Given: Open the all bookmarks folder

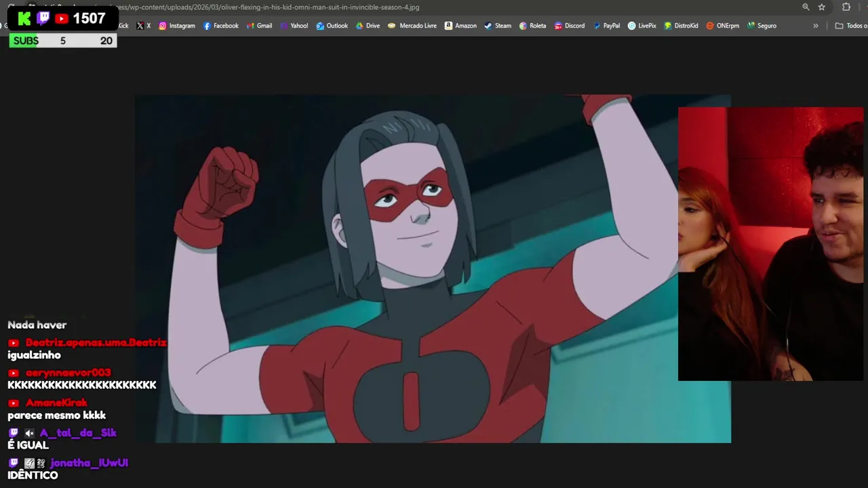Looking at the screenshot, I should coord(851,26).
